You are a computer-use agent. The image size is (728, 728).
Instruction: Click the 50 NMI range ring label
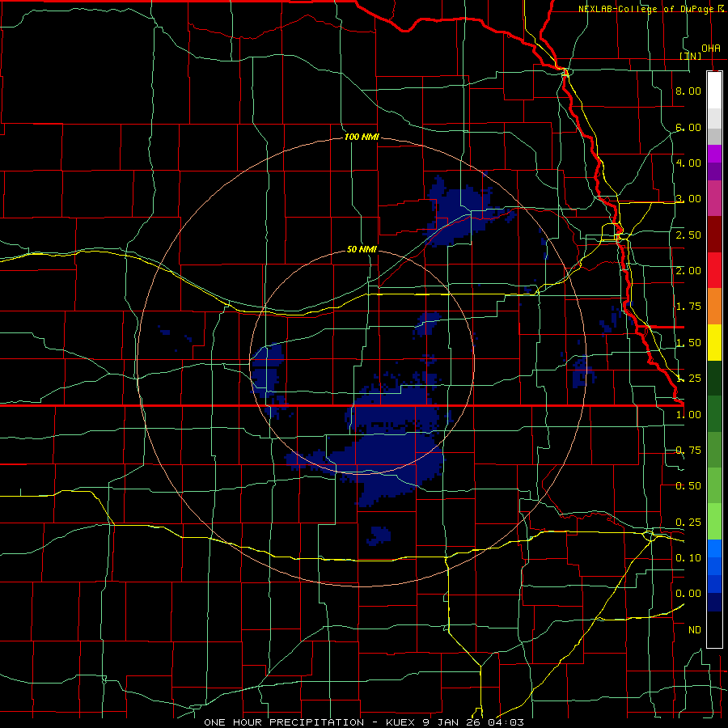(362, 249)
